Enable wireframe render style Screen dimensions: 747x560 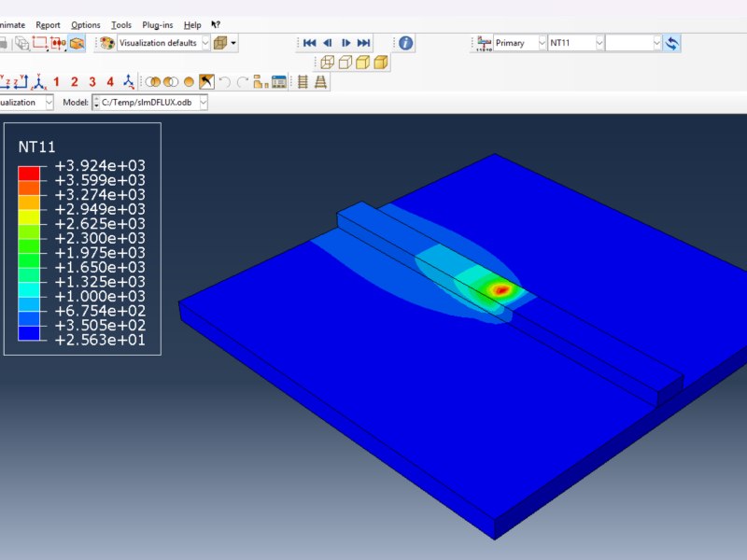[328, 63]
